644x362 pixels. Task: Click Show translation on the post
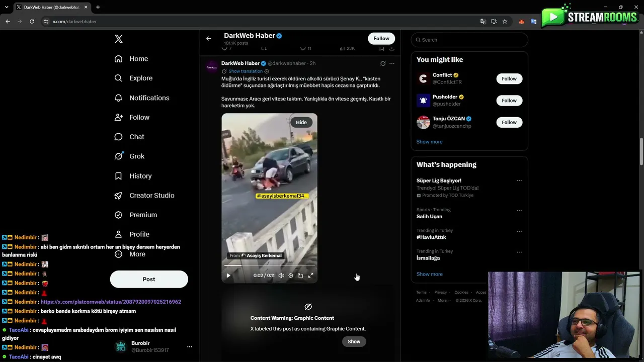tap(246, 71)
